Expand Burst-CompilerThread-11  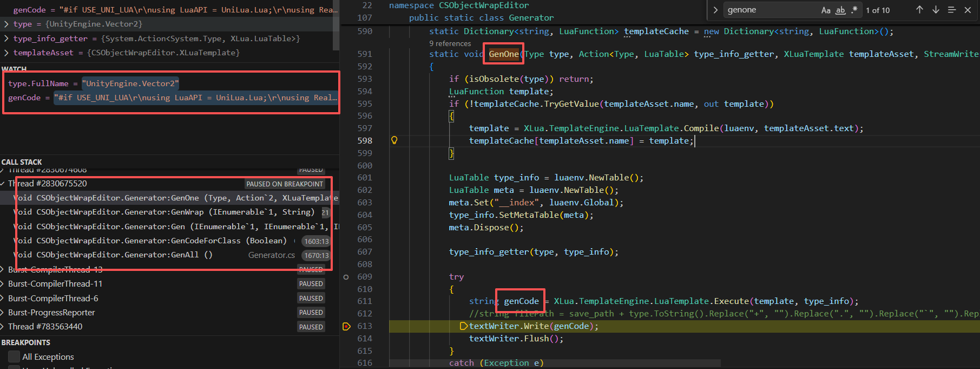click(x=3, y=284)
